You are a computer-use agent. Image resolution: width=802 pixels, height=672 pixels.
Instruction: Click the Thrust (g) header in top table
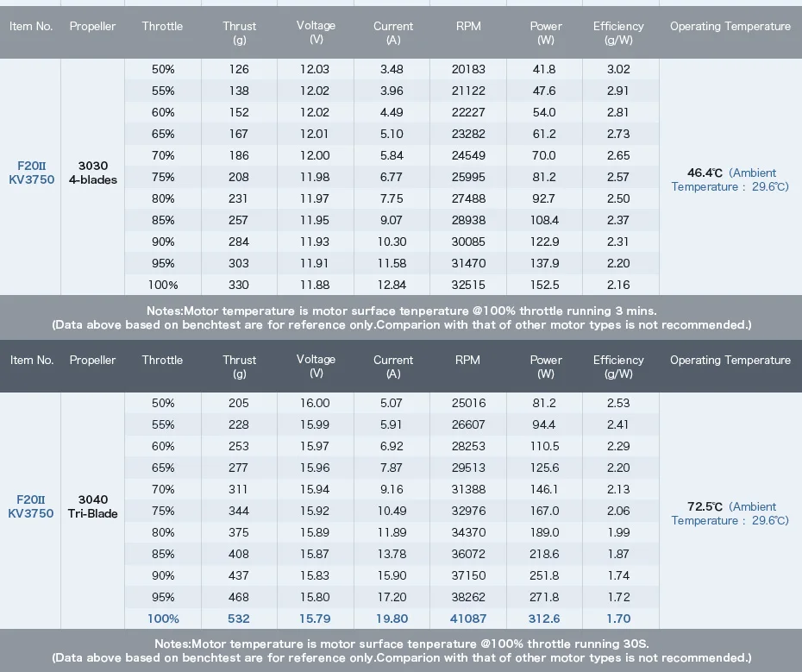click(x=240, y=33)
